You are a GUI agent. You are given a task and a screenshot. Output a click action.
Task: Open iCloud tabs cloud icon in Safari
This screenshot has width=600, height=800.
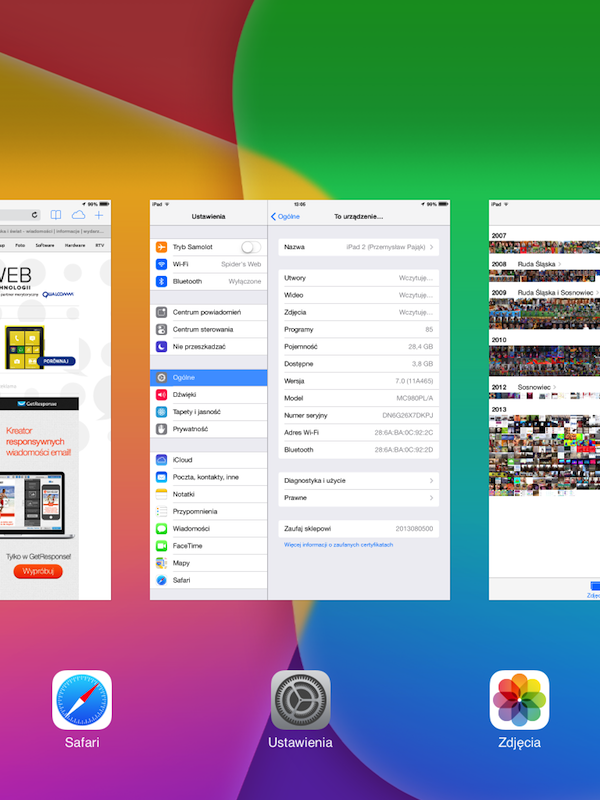click(x=78, y=215)
